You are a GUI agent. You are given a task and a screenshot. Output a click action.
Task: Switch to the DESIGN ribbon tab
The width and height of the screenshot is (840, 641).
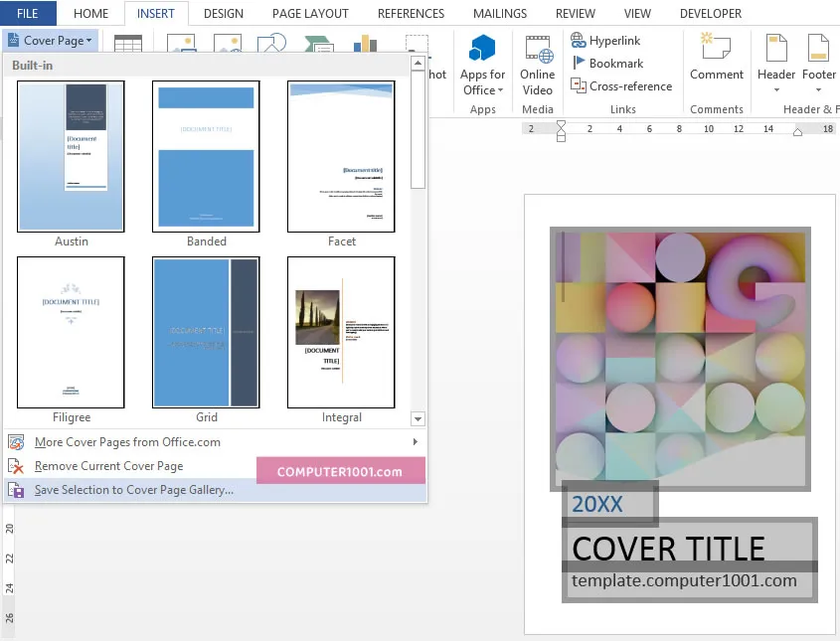223,13
